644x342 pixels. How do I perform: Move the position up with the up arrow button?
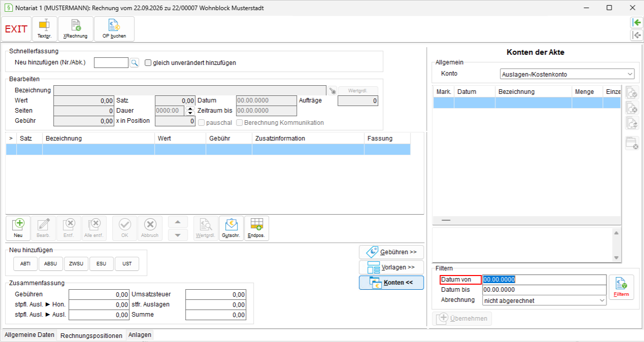coord(178,222)
